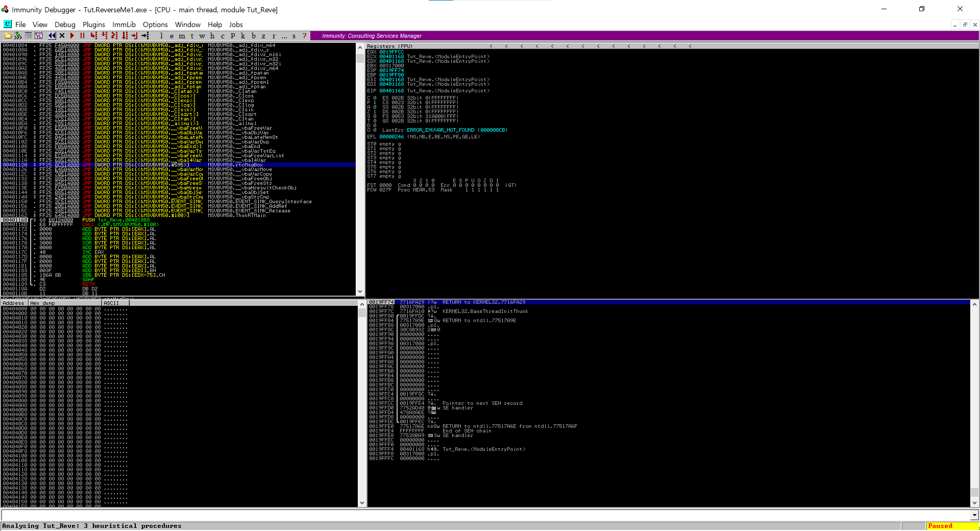The width and height of the screenshot is (980, 531).
Task: Click the yellow Paused status indicator
Action: coord(951,526)
